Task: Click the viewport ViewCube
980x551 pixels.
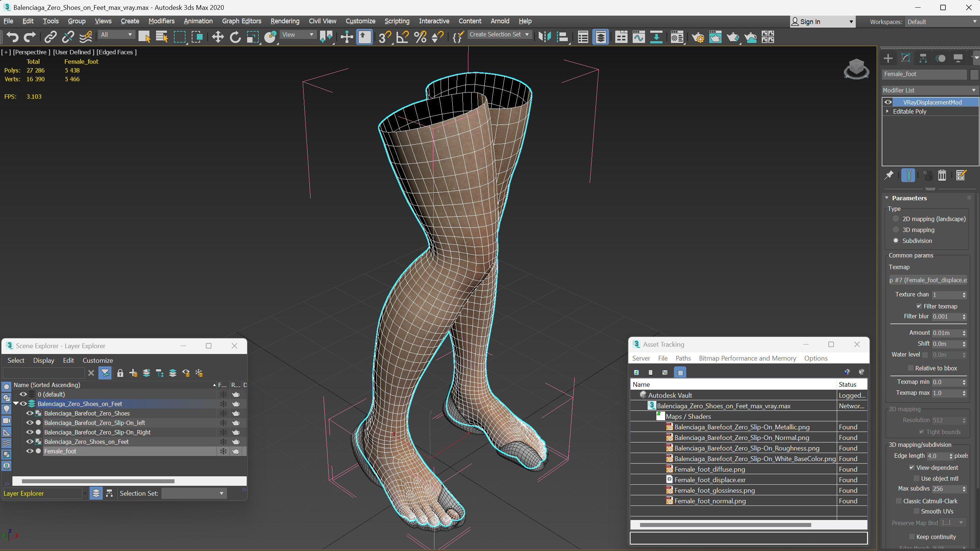Action: point(856,68)
